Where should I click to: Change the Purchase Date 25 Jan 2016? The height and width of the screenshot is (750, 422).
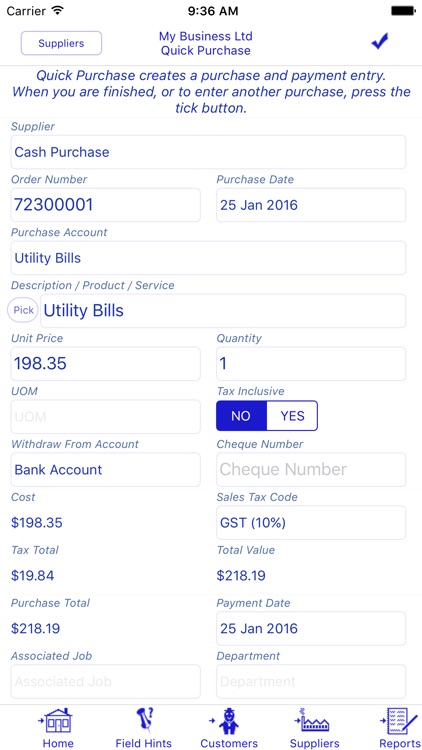tap(311, 205)
